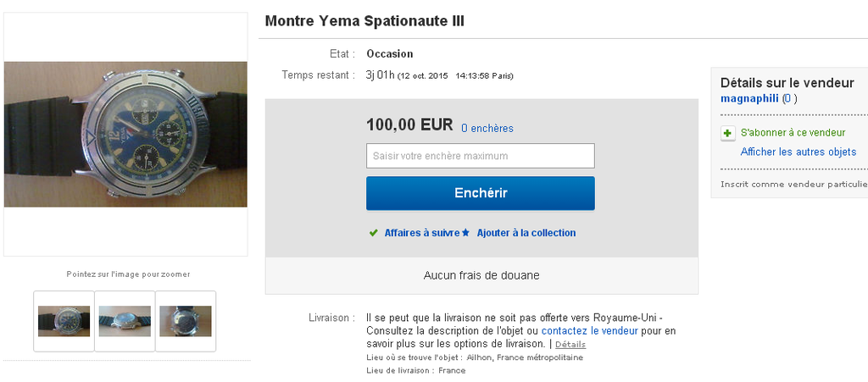
Task: Select the second watch thumbnail
Action: [x=125, y=321]
